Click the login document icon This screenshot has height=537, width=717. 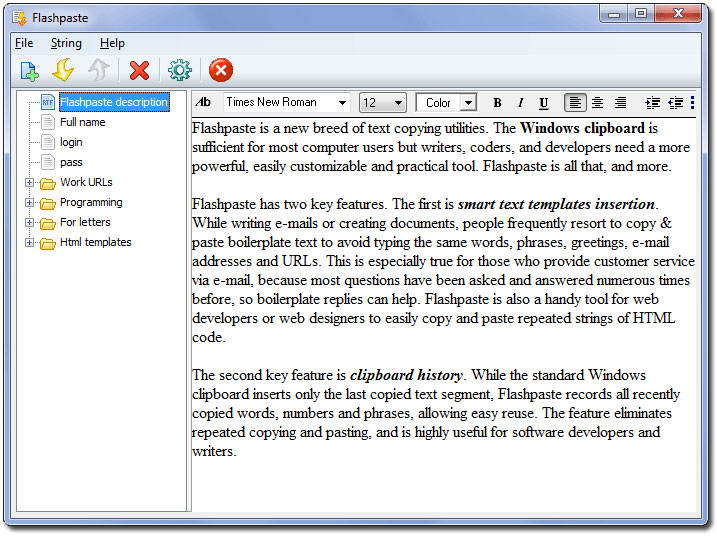point(48,142)
